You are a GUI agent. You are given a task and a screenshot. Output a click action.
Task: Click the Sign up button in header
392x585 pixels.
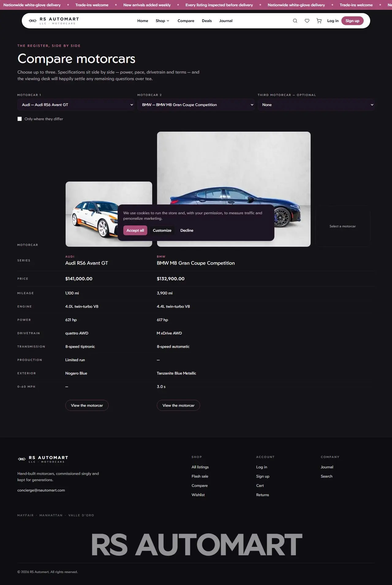click(x=352, y=21)
